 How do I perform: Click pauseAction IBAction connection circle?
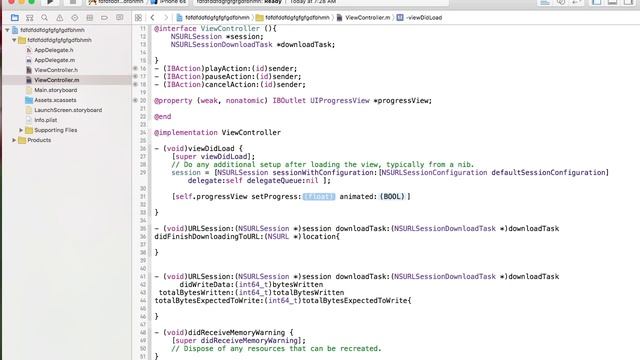tap(135, 76)
